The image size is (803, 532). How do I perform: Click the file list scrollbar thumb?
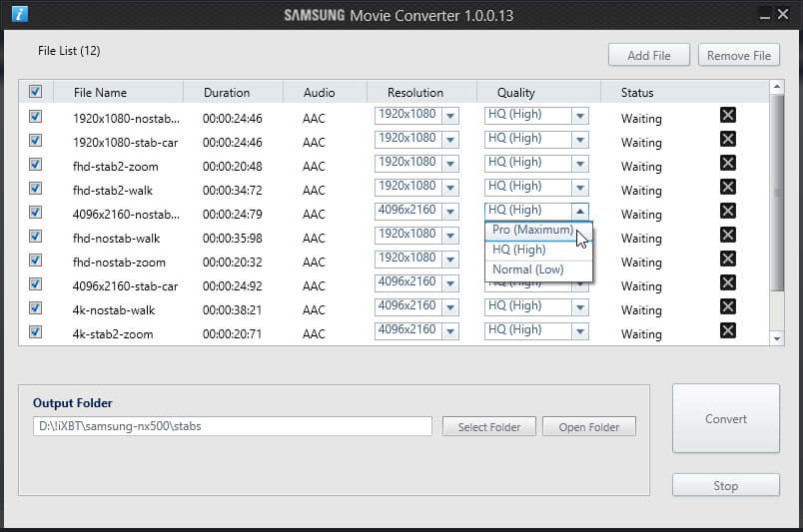(x=777, y=193)
